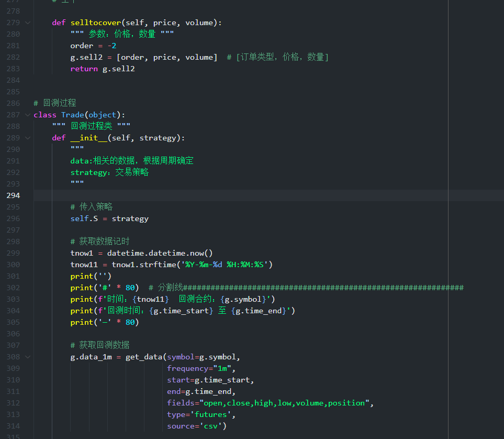Click the 'strategy: 交易策略' docstring line
This screenshot has width=504, height=439.
[x=109, y=172]
